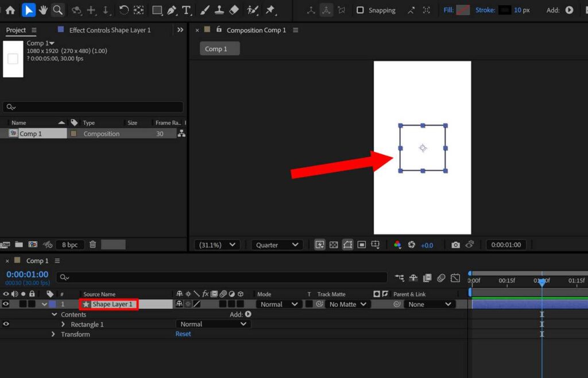
Task: Open the Graph Editor in timeline
Action: tap(455, 278)
